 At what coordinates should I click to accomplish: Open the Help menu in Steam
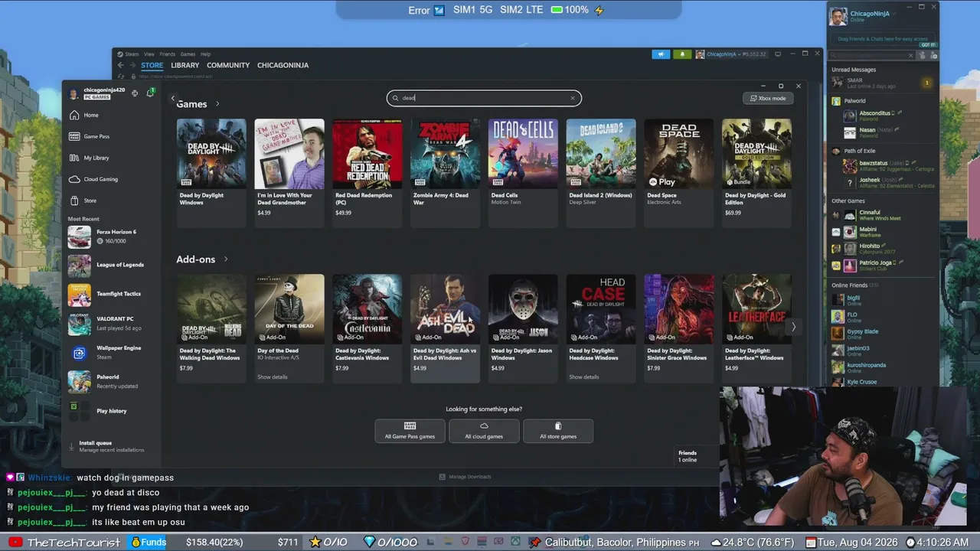click(x=205, y=54)
